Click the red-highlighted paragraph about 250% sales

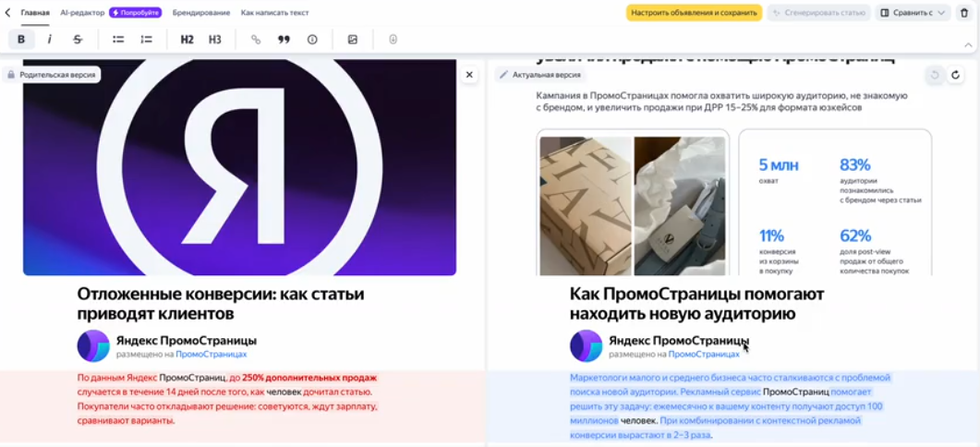(227, 399)
